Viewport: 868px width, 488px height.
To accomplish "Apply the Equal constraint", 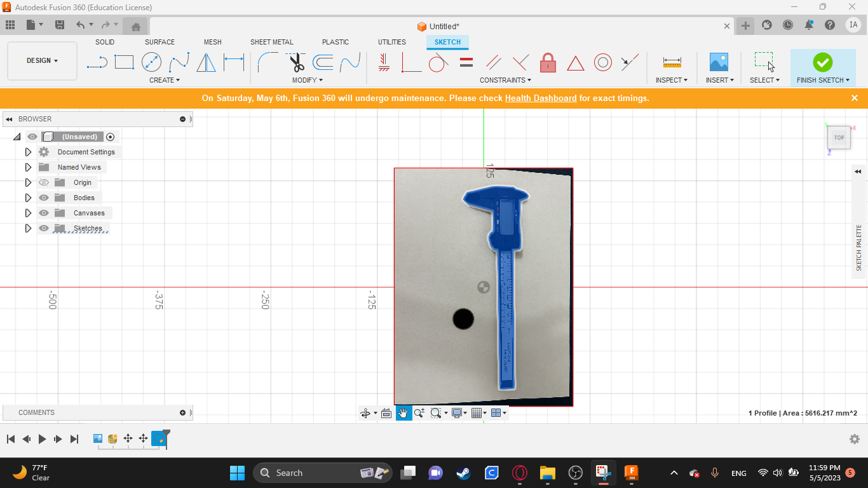I will tap(466, 62).
